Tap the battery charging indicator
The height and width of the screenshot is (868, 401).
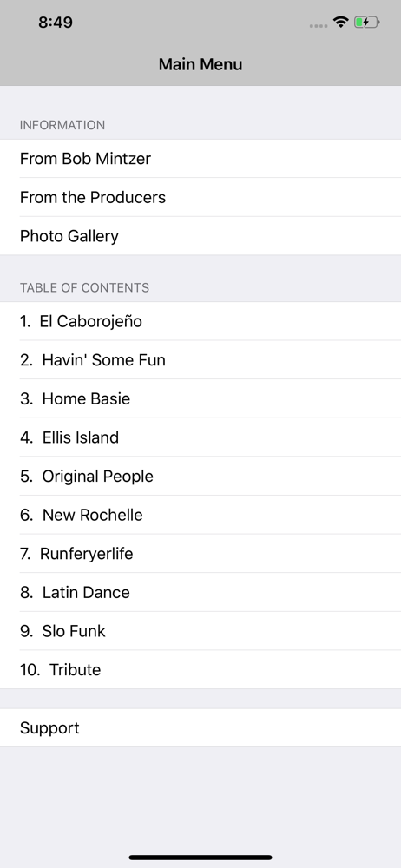(x=366, y=23)
